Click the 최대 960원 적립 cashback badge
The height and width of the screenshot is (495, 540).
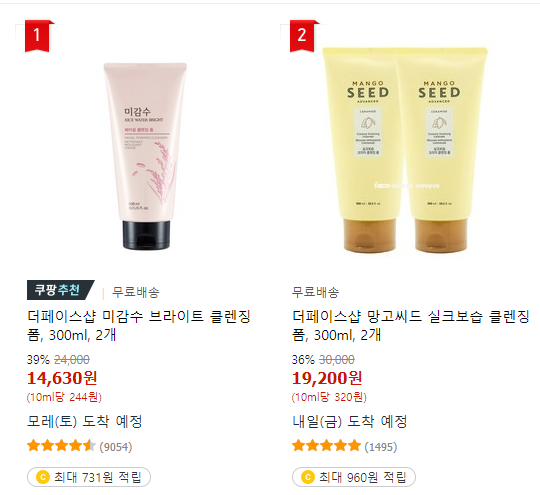[354, 477]
